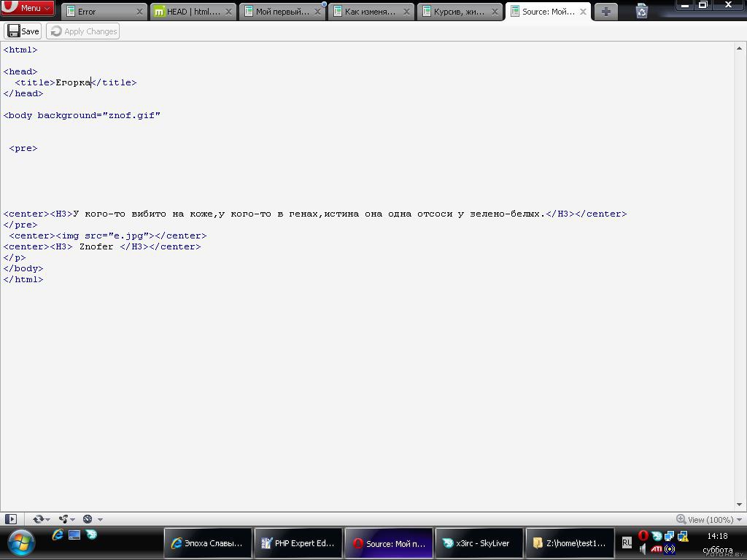
Task: Open the Opera Link sync icon
Action: pyautogui.click(x=38, y=519)
